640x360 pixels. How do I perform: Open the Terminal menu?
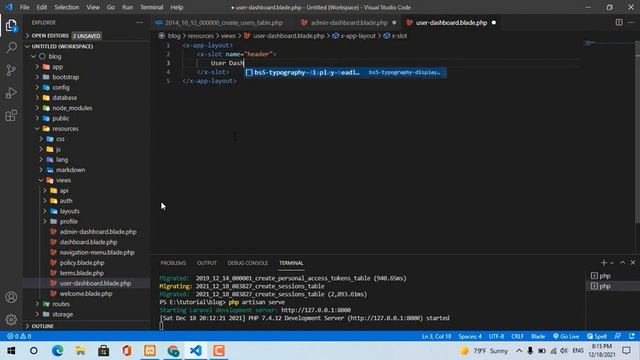(151, 7)
